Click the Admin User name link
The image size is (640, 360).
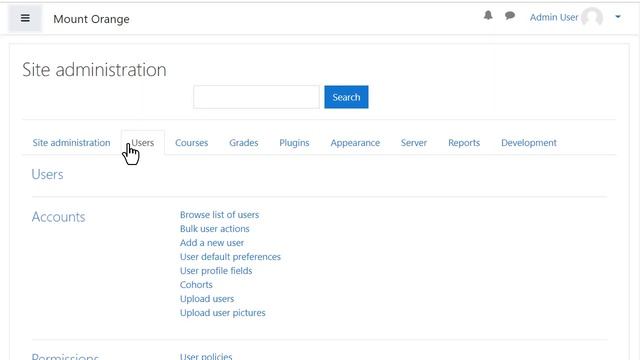coord(554,17)
